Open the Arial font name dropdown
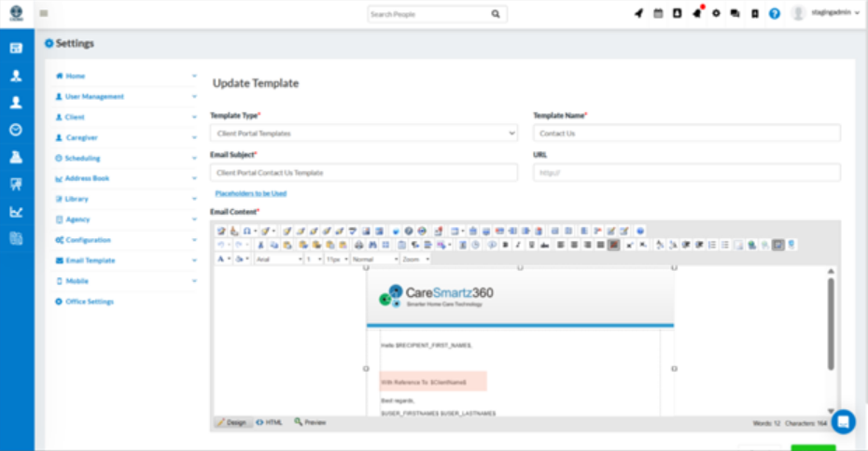 coord(279,260)
